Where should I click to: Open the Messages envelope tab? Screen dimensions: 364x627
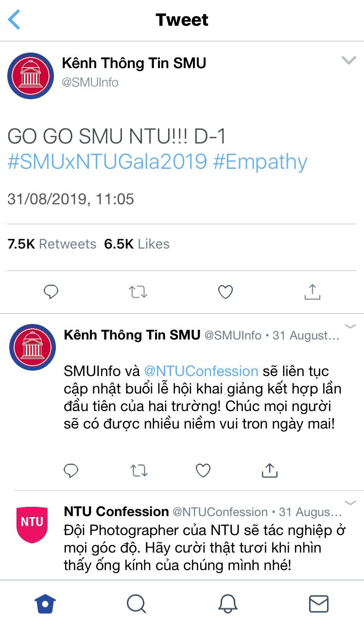[319, 604]
